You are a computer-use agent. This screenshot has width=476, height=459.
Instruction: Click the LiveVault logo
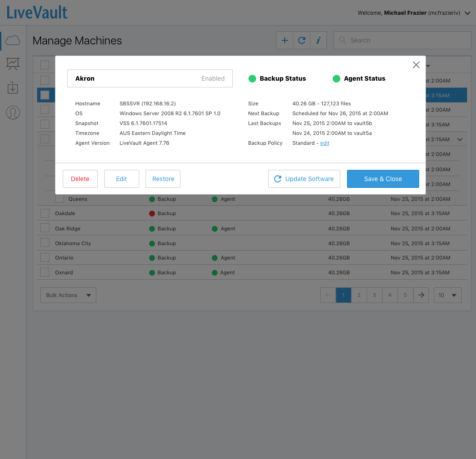coord(37,13)
